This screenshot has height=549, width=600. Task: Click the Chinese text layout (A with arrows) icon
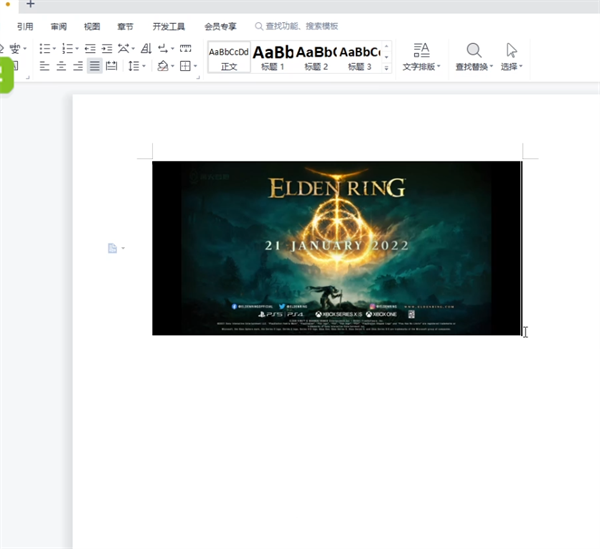[123, 49]
